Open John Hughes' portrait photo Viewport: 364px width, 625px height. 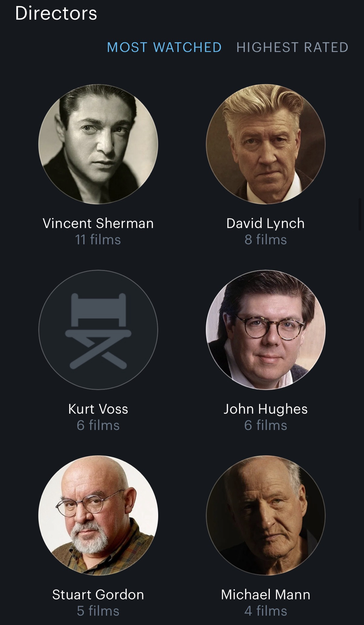click(266, 330)
